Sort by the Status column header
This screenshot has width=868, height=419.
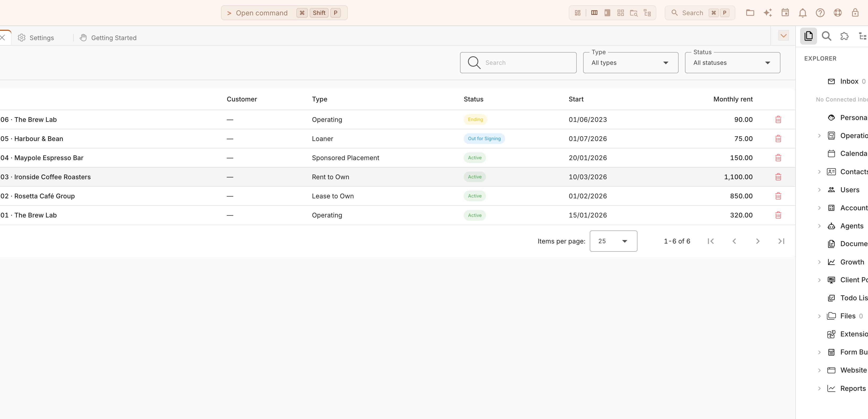click(x=474, y=99)
